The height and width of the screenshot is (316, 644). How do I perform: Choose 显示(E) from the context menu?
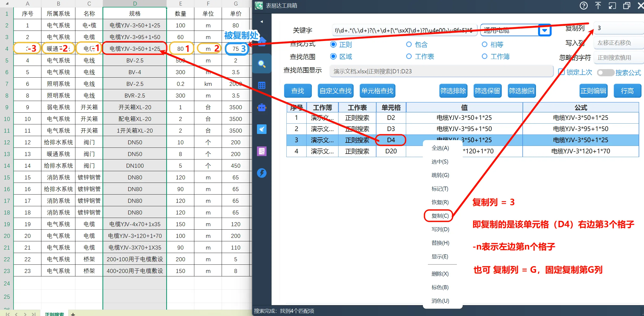pyautogui.click(x=440, y=256)
